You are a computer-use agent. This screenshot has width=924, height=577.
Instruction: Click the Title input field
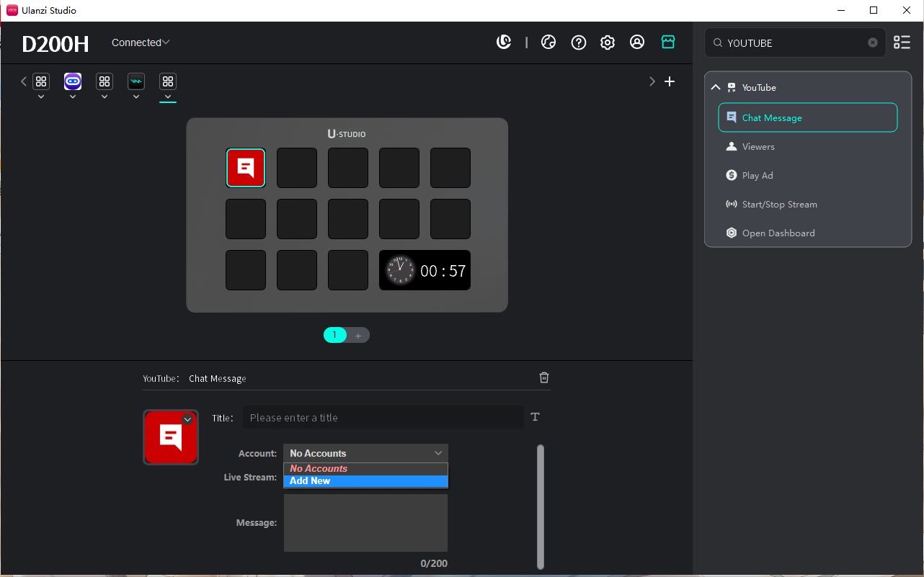tap(383, 418)
